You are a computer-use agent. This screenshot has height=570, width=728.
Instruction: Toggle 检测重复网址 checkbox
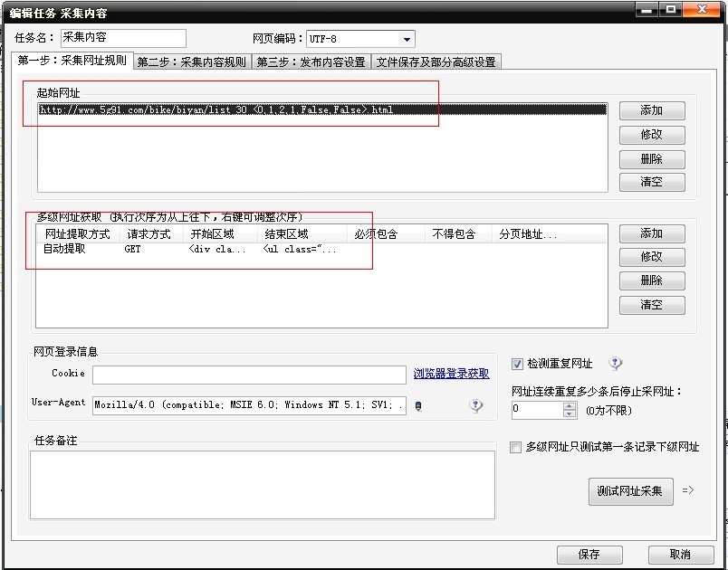(517, 364)
